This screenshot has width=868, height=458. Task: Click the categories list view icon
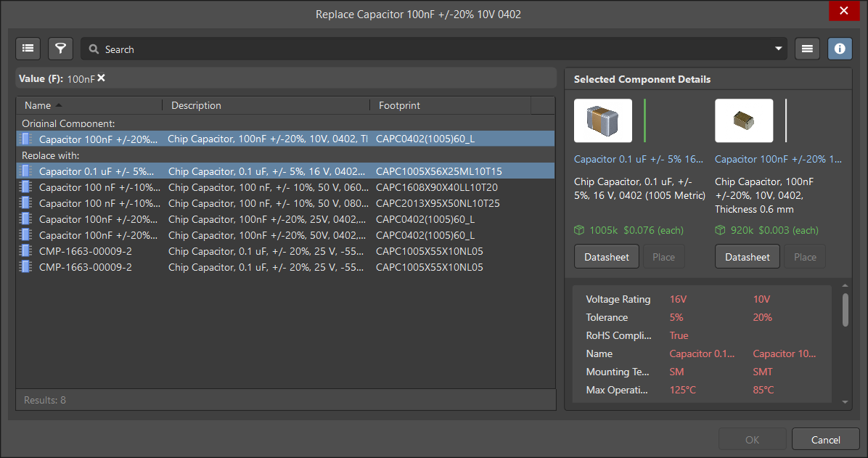[x=28, y=48]
